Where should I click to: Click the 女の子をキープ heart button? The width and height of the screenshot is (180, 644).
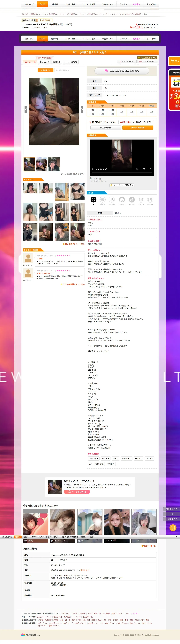(x=126, y=61)
